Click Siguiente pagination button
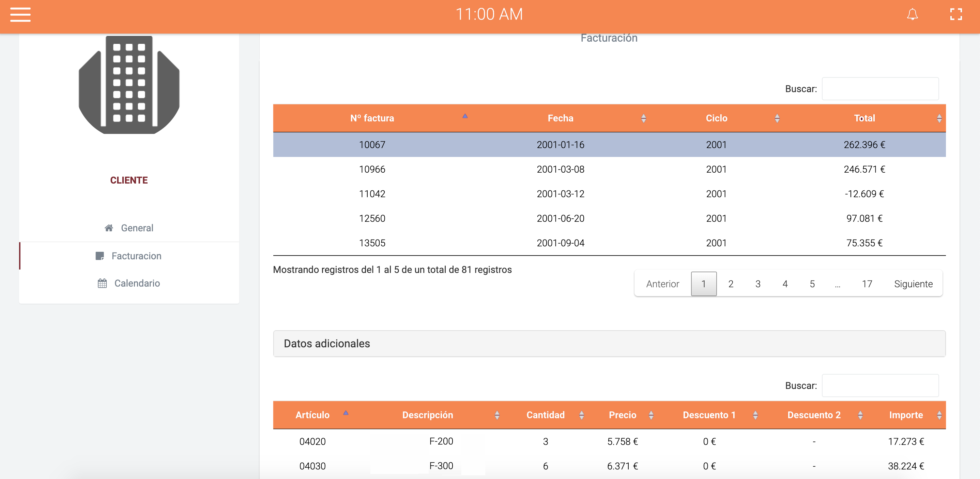The height and width of the screenshot is (479, 980). pos(913,284)
